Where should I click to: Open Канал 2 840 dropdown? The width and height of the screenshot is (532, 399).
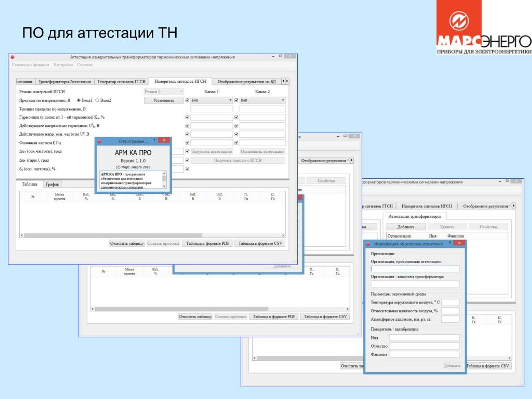tap(262, 100)
